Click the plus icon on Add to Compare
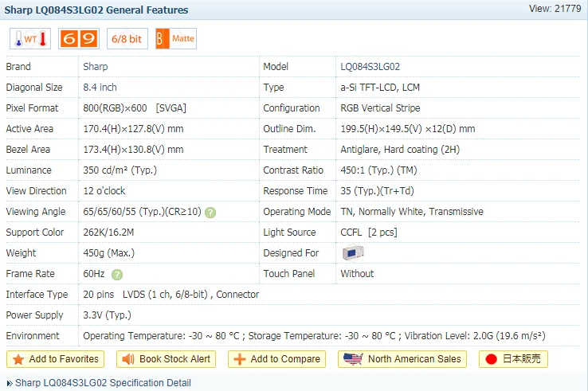The height and width of the screenshot is (391, 588). click(x=240, y=359)
